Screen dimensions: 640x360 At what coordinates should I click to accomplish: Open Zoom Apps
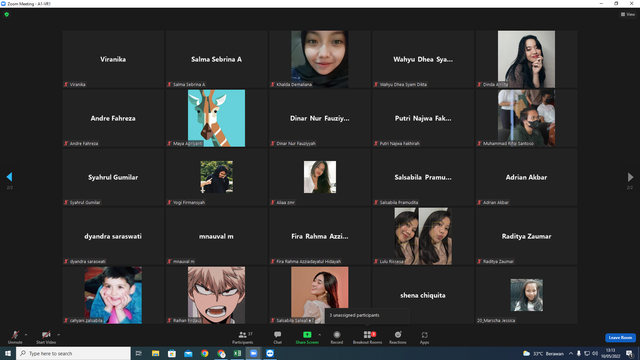[424, 337]
